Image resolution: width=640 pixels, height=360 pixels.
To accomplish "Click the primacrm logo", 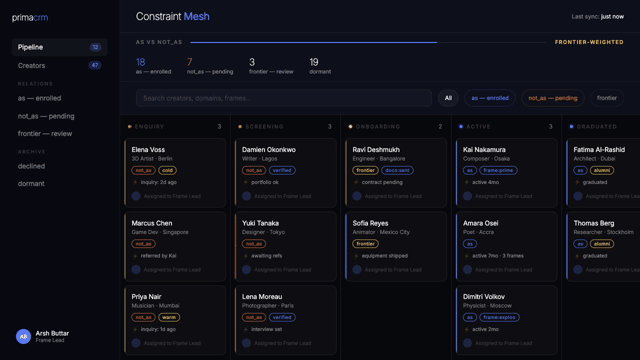I will click(x=30, y=18).
